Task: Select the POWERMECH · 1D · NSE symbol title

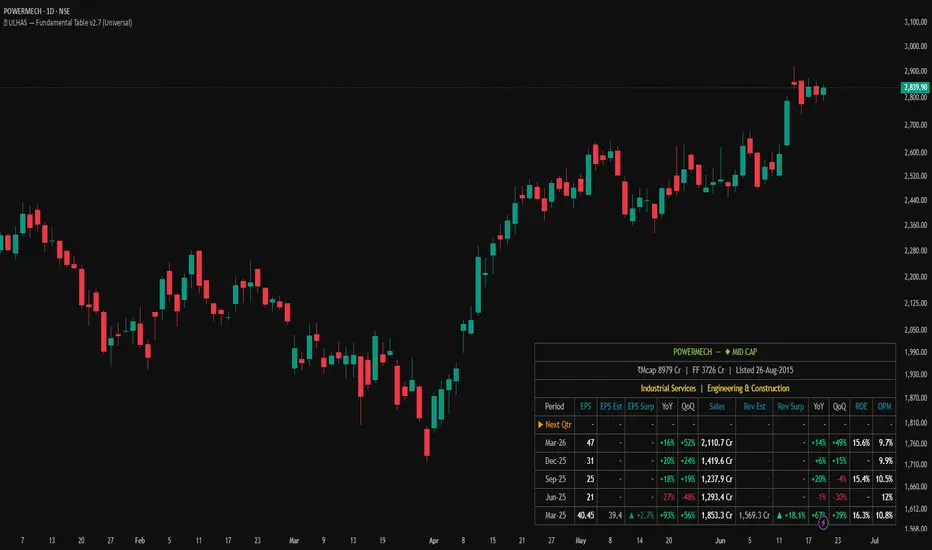Action: (x=36, y=11)
